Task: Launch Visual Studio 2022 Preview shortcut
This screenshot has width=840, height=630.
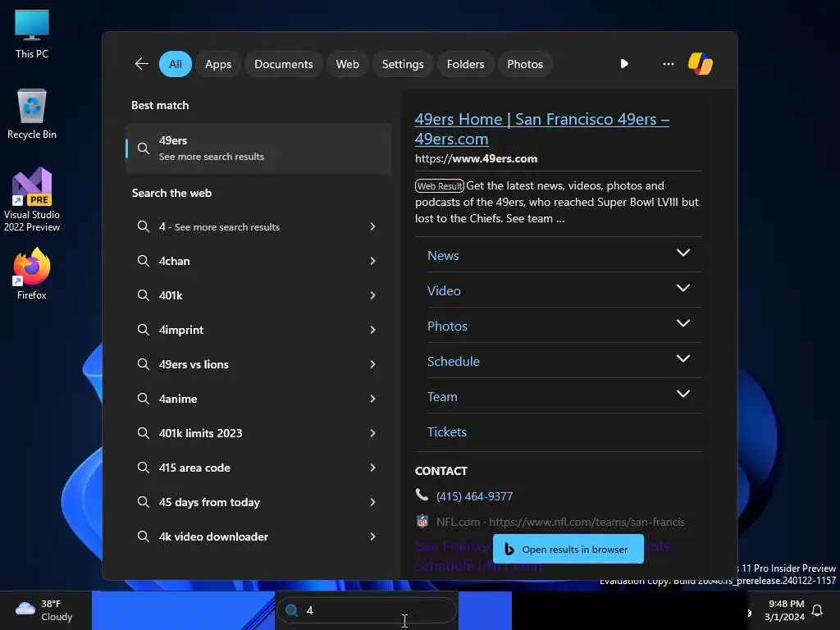Action: tap(32, 200)
